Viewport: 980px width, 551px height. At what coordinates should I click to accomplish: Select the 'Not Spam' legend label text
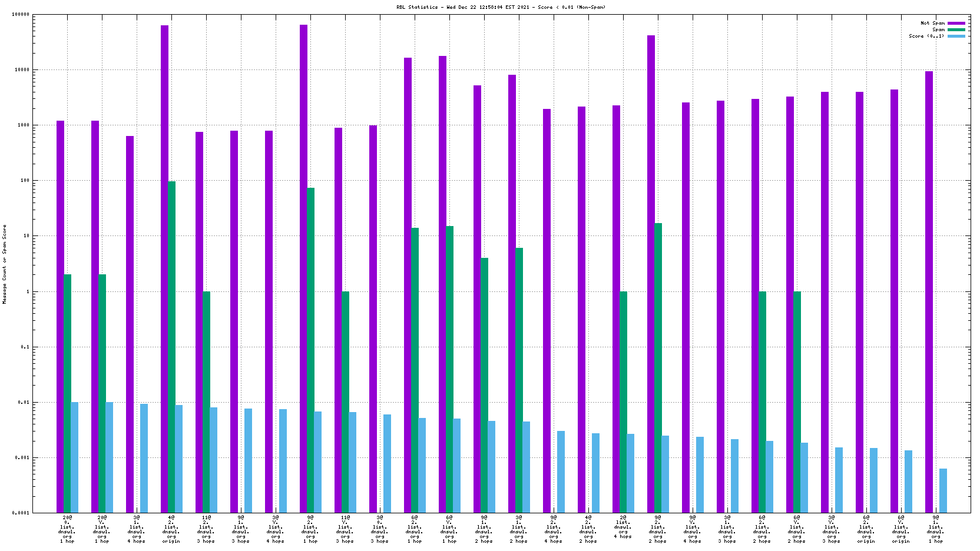[x=932, y=23]
